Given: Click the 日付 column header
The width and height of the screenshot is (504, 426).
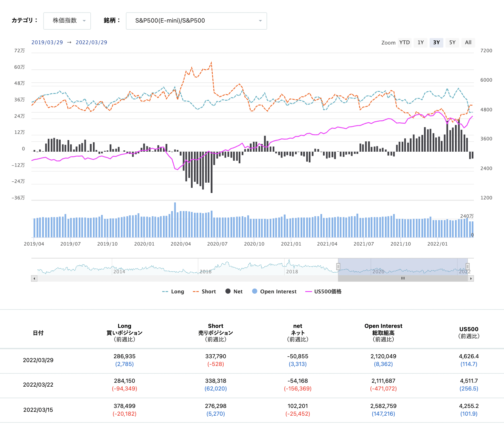Looking at the screenshot, I should [x=38, y=333].
